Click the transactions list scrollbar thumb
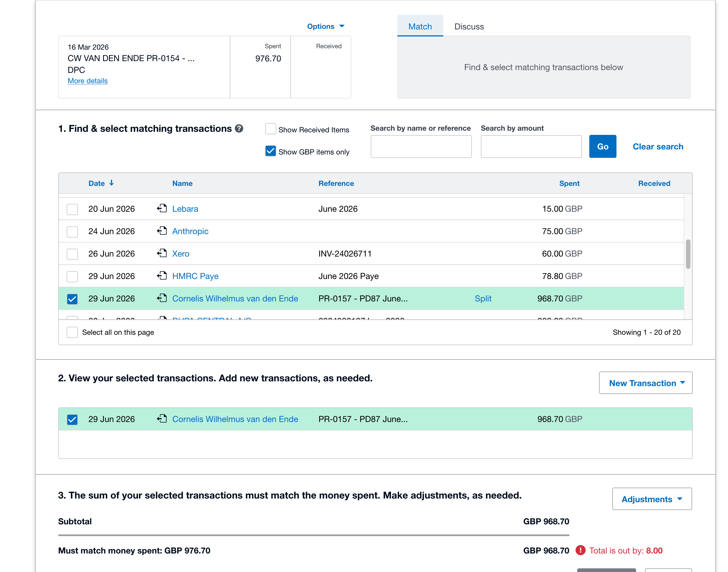728x572 pixels. point(688,254)
